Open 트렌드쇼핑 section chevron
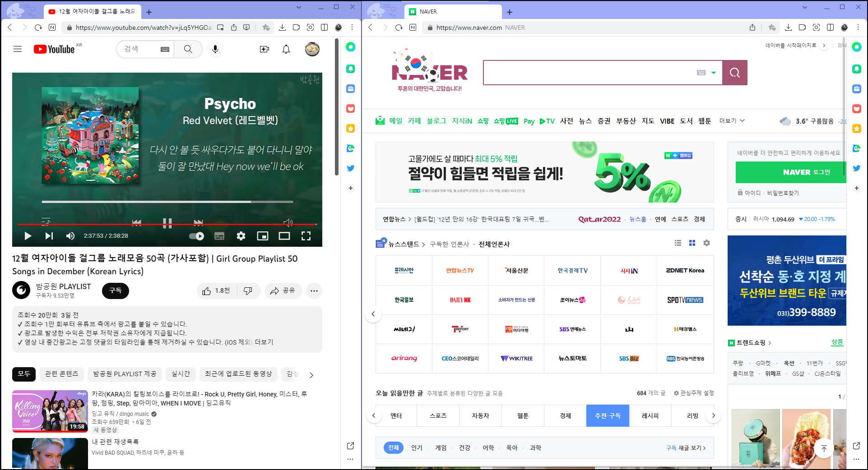868x470 pixels. [x=770, y=343]
